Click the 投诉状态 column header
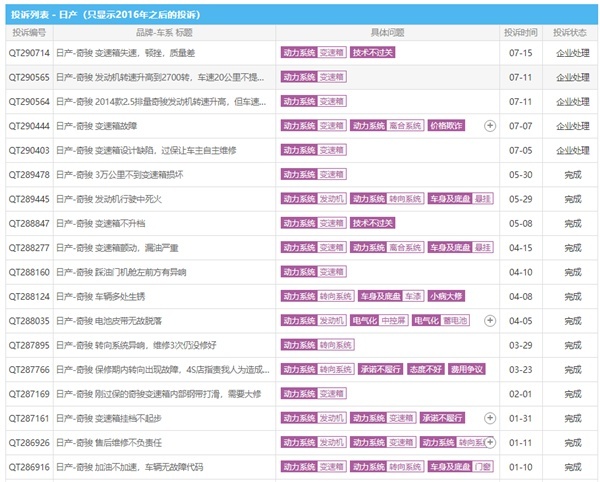Screen dimensions: 600x482 pos(570,33)
